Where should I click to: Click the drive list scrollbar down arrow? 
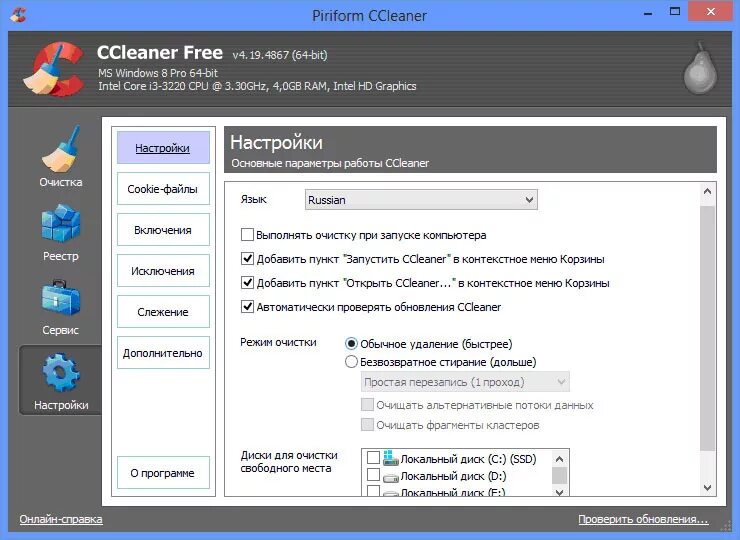click(x=559, y=492)
